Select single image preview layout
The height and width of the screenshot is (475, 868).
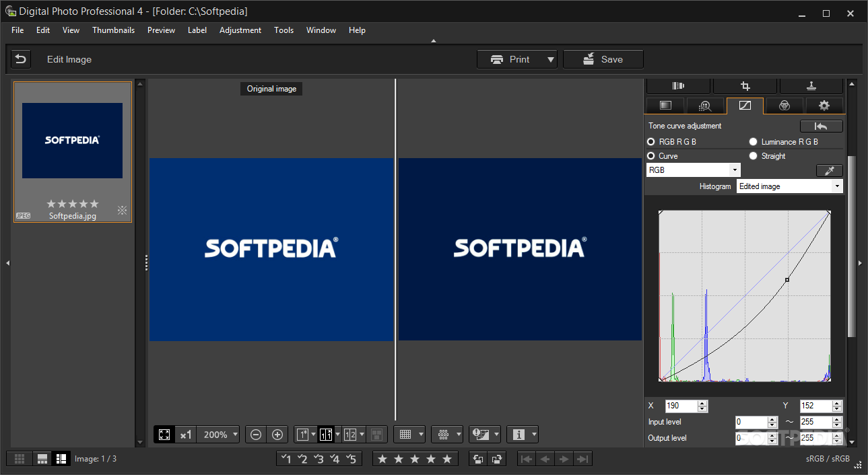[x=302, y=435]
